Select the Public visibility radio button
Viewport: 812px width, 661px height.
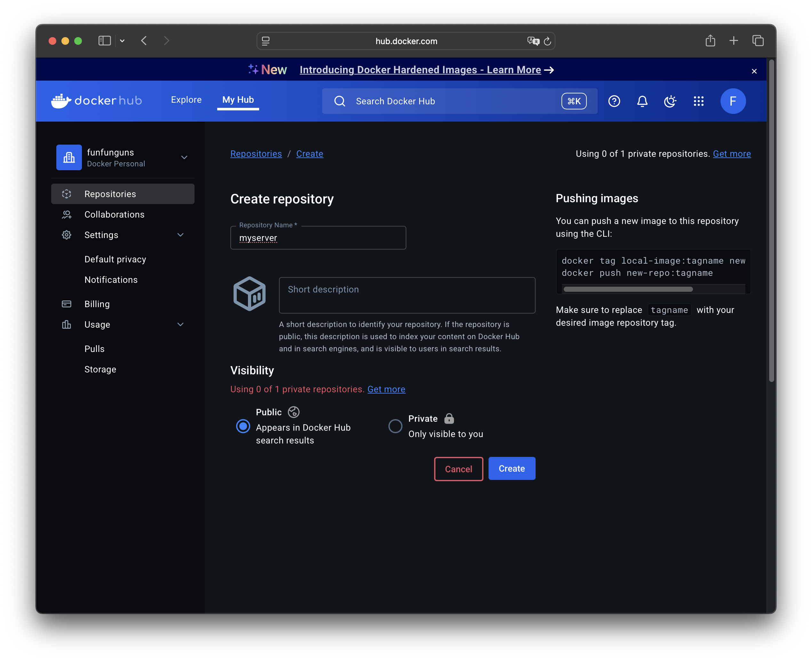click(x=243, y=426)
